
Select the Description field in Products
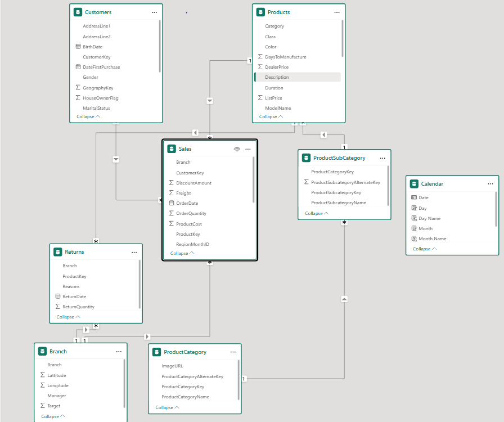[277, 77]
